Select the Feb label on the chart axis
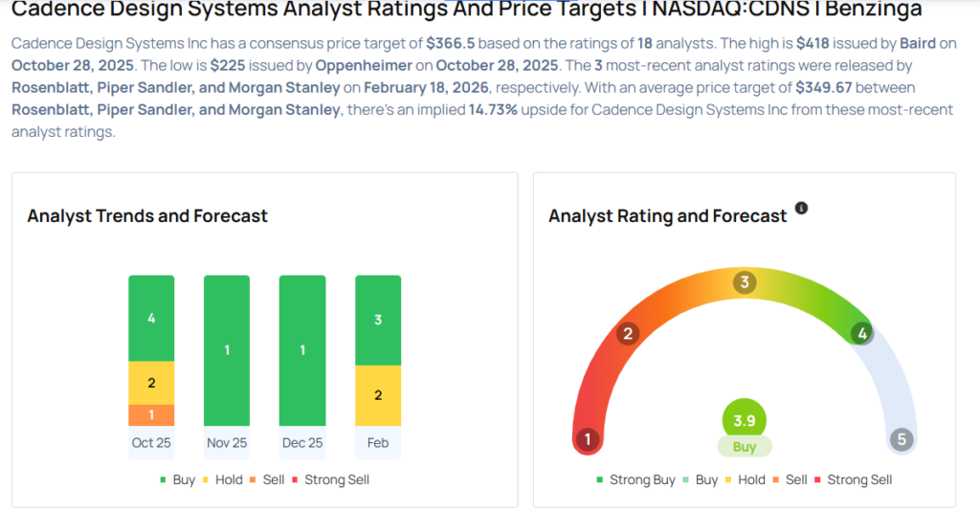Image resolution: width=980 pixels, height=512 pixels. click(378, 443)
